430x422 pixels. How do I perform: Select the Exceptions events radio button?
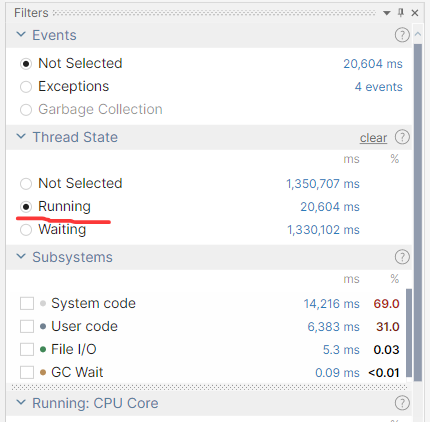pyautogui.click(x=26, y=87)
